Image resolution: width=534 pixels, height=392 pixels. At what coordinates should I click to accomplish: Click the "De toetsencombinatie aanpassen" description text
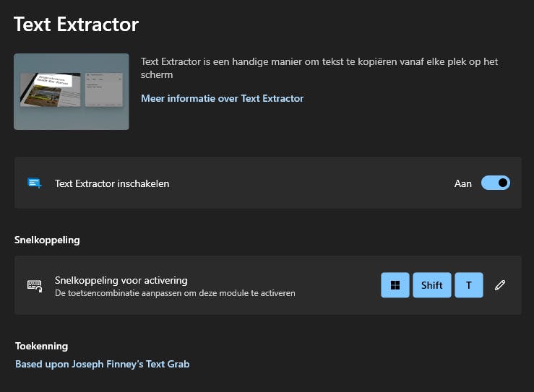(175, 293)
